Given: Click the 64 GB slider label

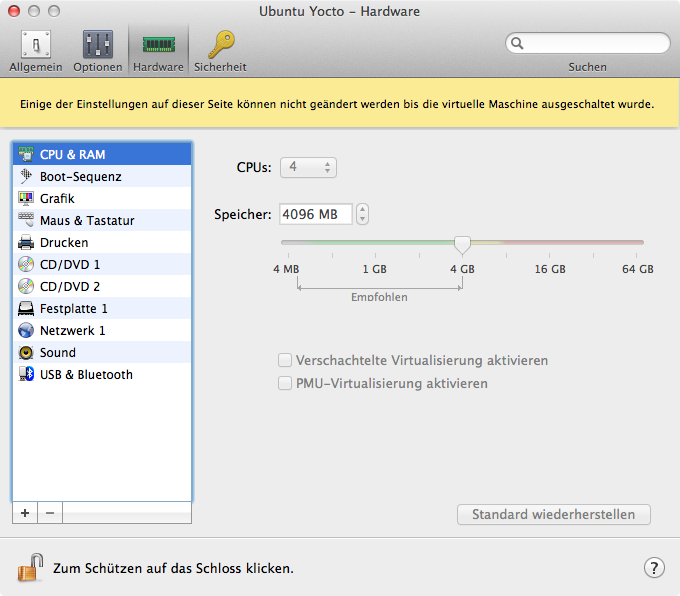Looking at the screenshot, I should click(638, 269).
